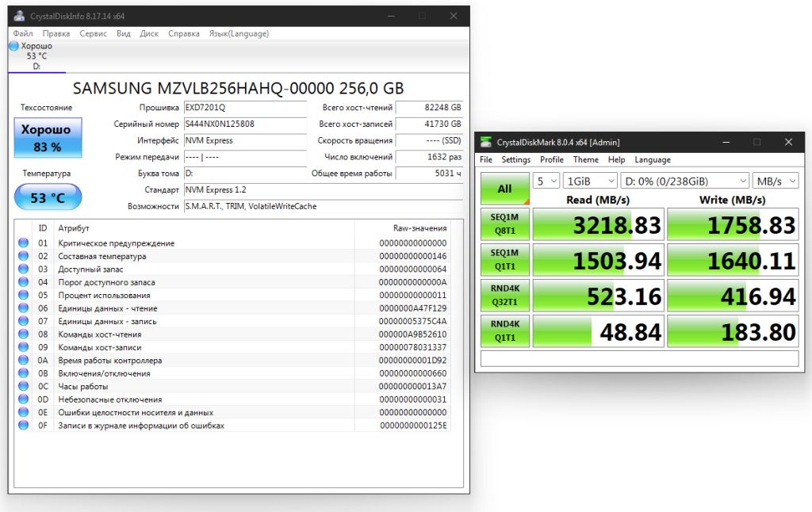
Task: Click the S.M.A.R.T., TRIM, VolatileWriteCache features field
Action: [324, 206]
